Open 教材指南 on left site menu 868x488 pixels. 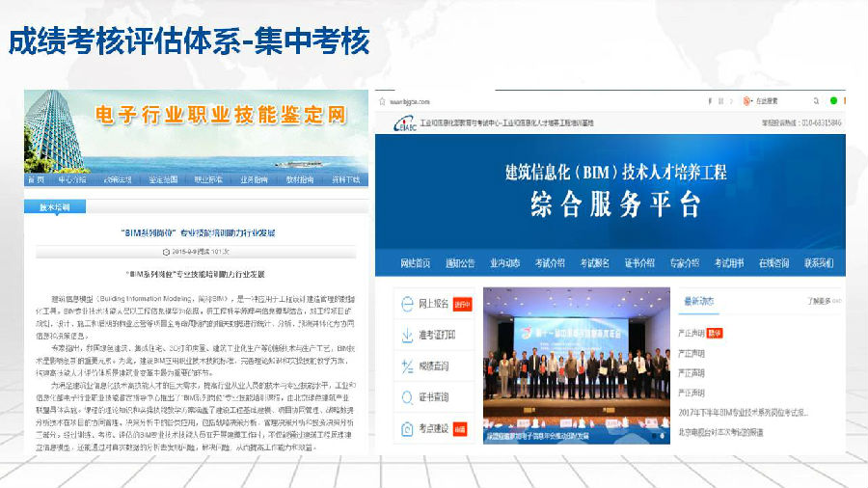tap(300, 179)
